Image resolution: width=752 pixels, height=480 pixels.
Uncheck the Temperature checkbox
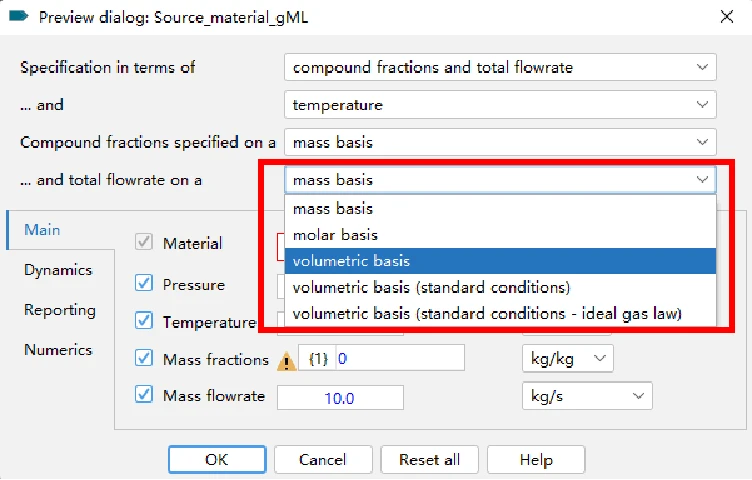pos(143,320)
